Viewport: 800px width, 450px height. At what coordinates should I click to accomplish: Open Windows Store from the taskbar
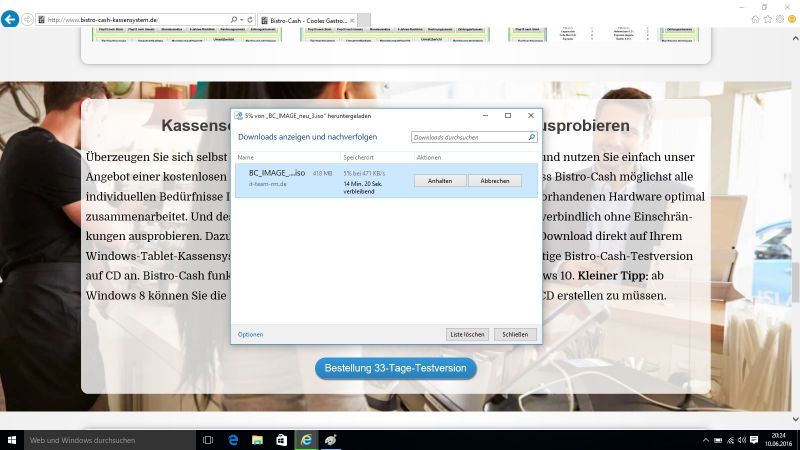(282, 440)
